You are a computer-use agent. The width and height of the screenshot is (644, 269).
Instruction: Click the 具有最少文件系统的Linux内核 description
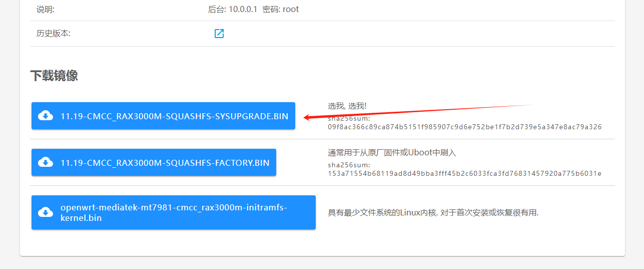[433, 213]
